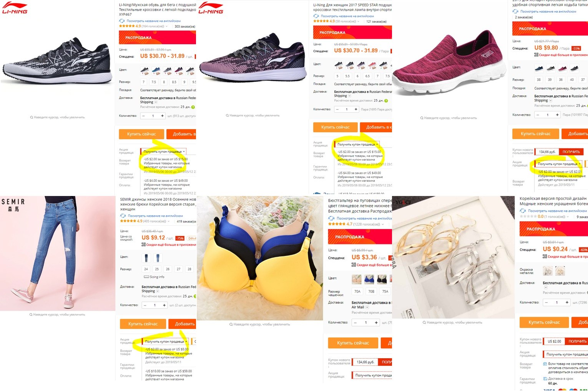Click "Купить сейчас" for the bra listing
588x392 pixels.
(353, 343)
